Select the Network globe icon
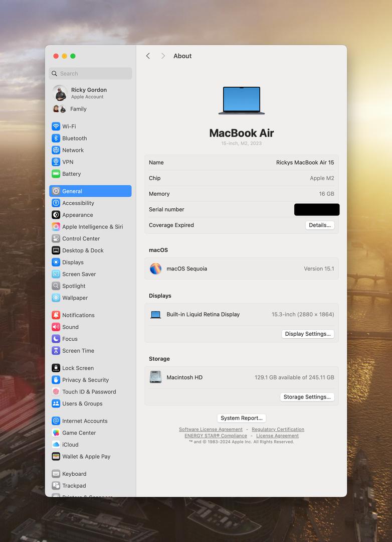The image size is (392, 542). coord(56,150)
